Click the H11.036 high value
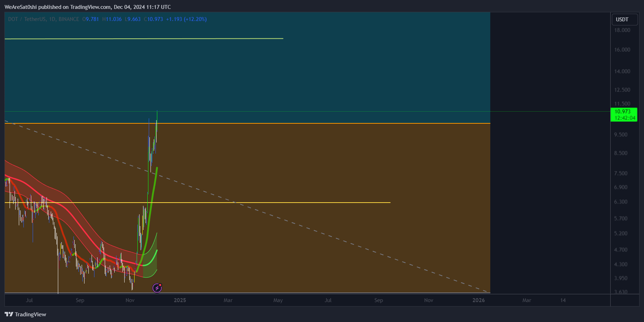Image resolution: width=644 pixels, height=322 pixels. [112, 19]
